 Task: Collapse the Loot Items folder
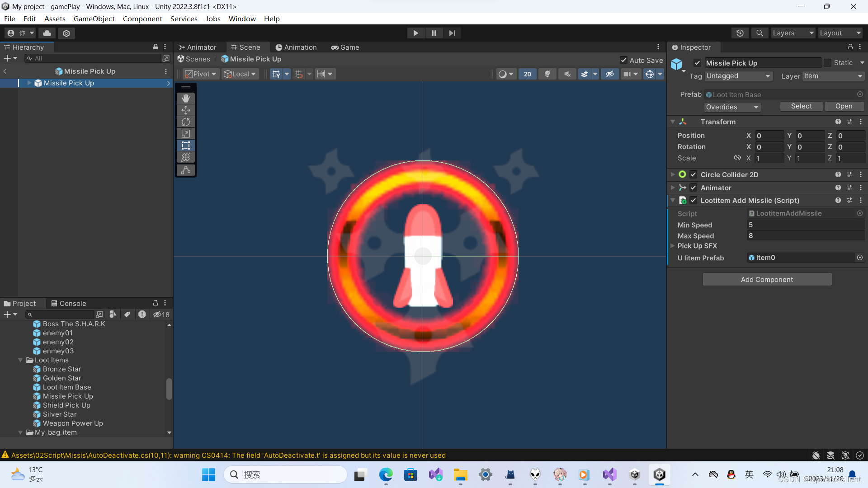point(20,360)
